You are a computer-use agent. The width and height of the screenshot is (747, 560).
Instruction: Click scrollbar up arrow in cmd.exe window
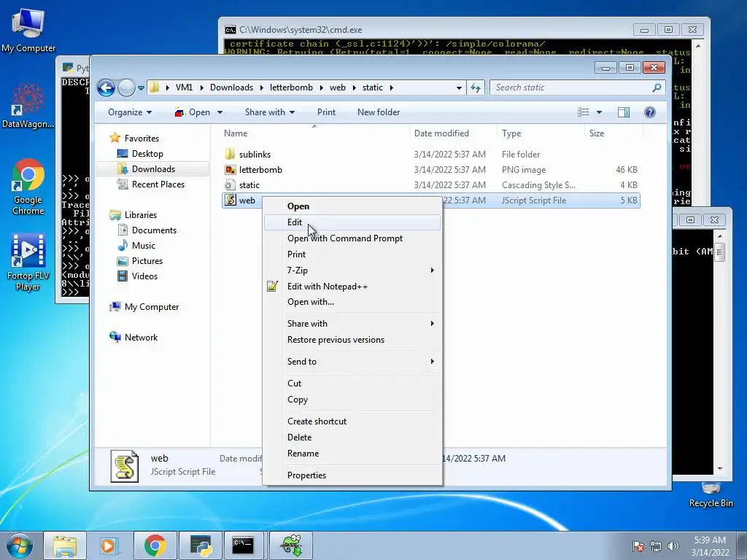click(x=698, y=46)
